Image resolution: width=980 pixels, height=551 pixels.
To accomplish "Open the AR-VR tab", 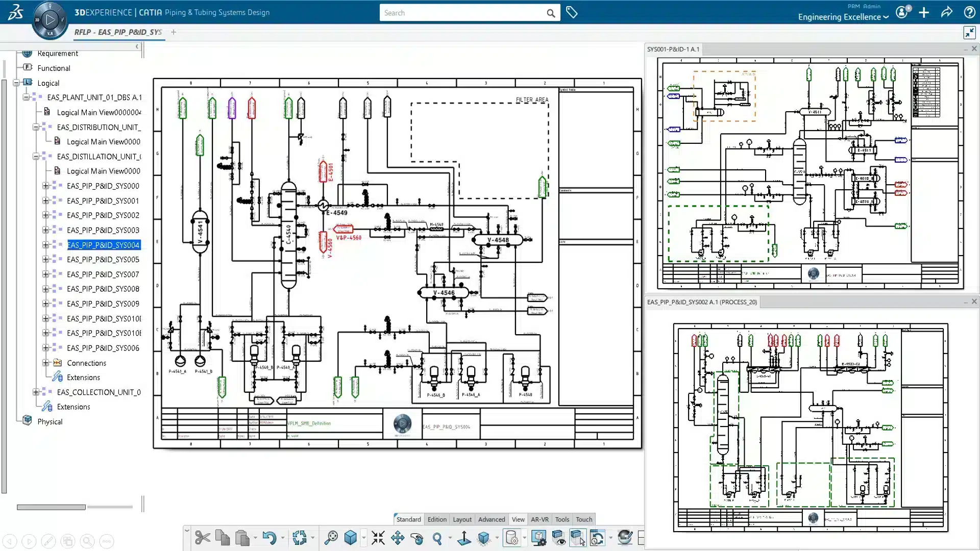I will [540, 519].
